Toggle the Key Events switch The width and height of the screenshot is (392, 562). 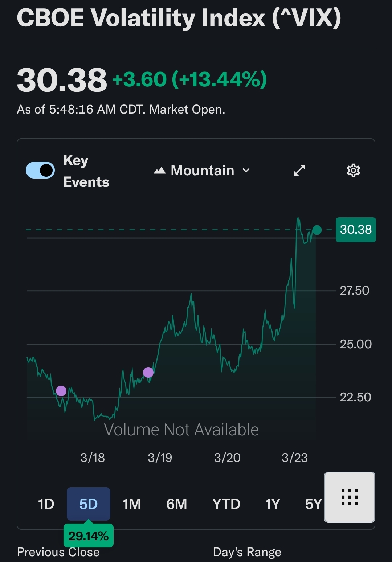[x=40, y=170]
